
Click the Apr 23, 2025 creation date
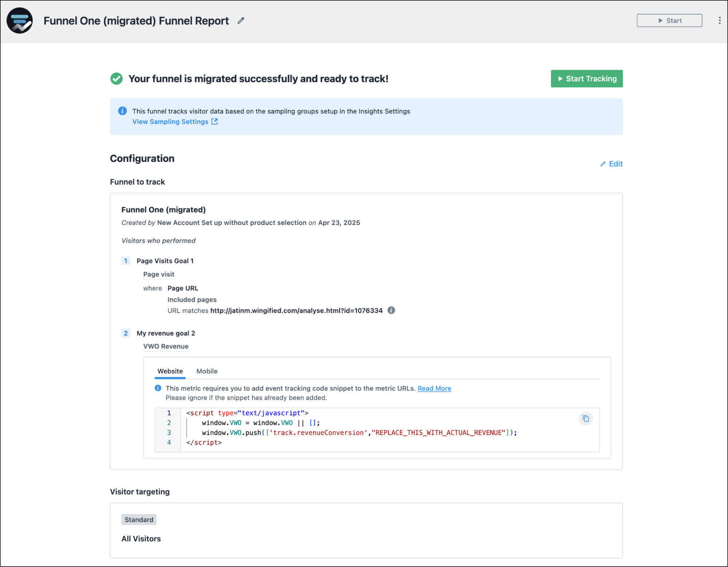point(339,223)
